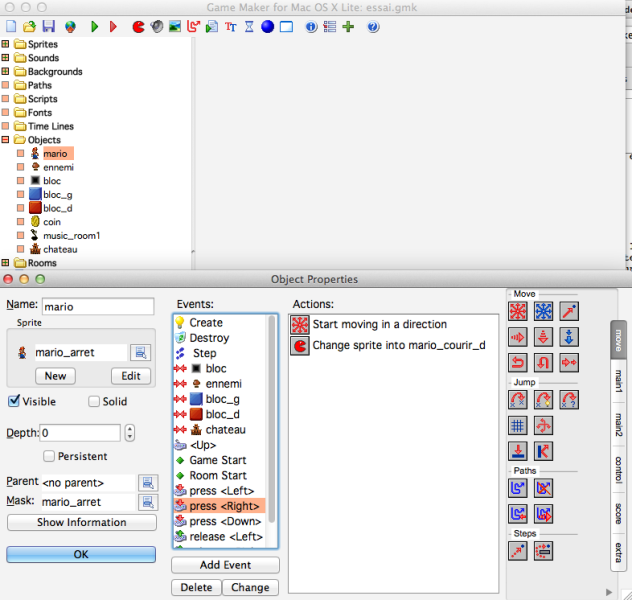The width and height of the screenshot is (632, 600).
Task: Switch to the control action tab
Action: (x=618, y=470)
